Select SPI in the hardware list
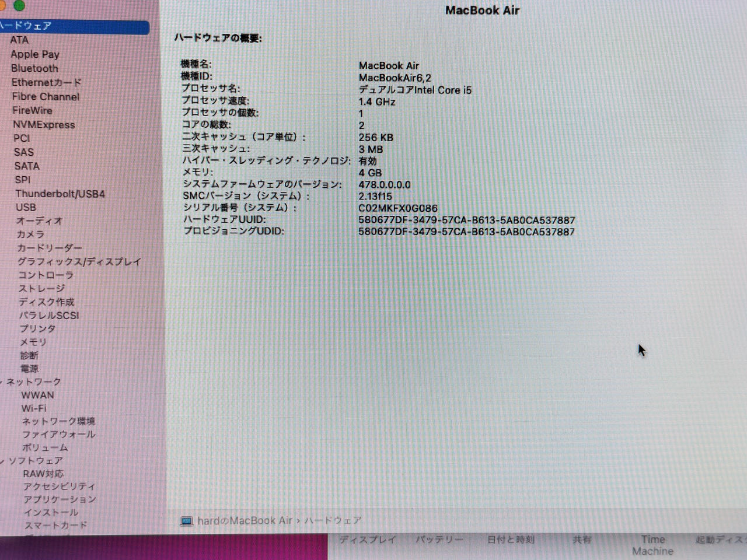Image resolution: width=747 pixels, height=560 pixels. coord(23,180)
